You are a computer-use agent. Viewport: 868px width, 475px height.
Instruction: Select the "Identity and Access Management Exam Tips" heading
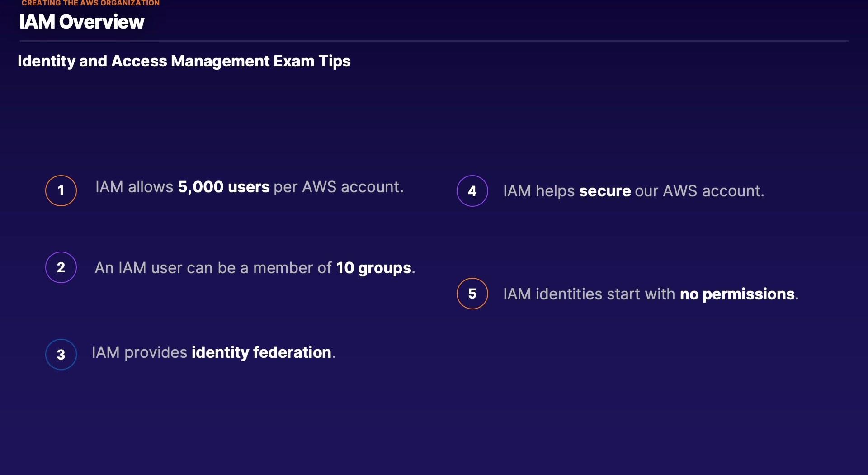click(x=184, y=61)
